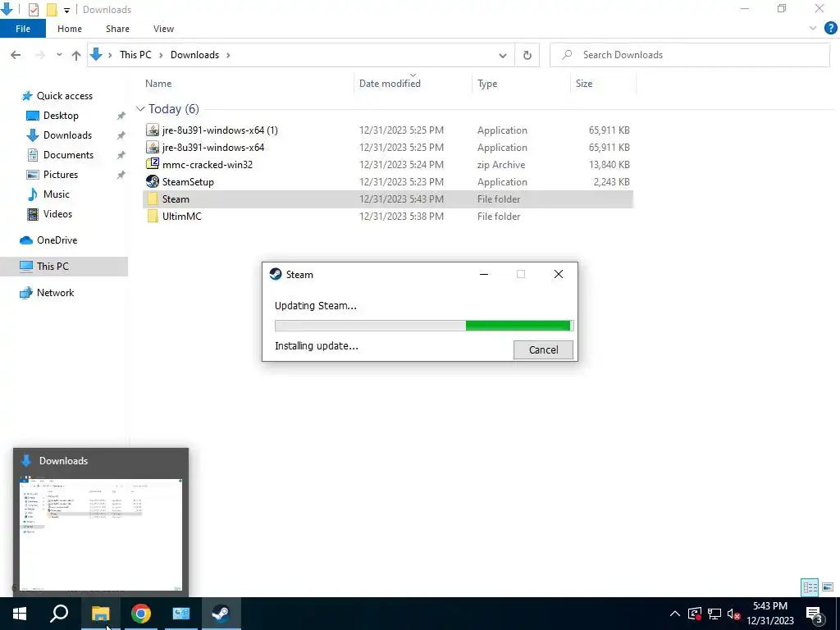Open the File ribbon tab
Image resolution: width=840 pixels, height=630 pixels.
pyautogui.click(x=22, y=29)
